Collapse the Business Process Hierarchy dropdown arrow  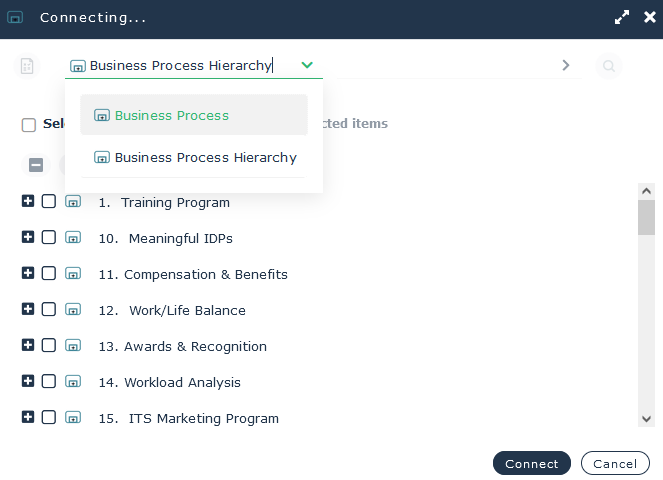coord(307,65)
